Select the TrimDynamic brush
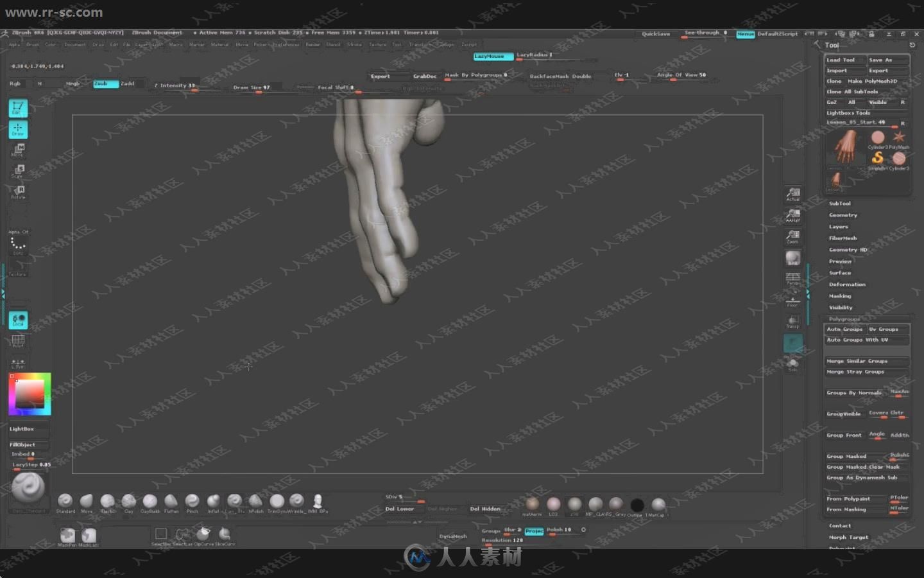The image size is (924, 578). (277, 502)
